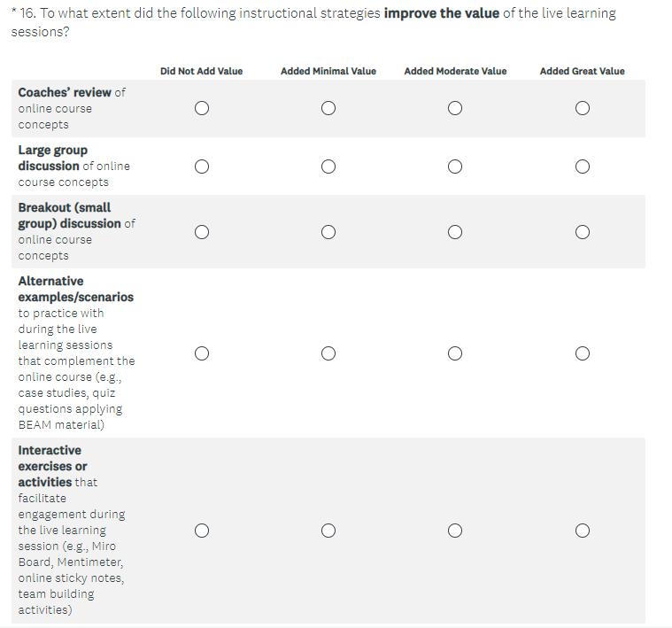Rate Breakout discussion as 'Added Minimal Value'
This screenshot has height=628, width=672.
coord(328,232)
